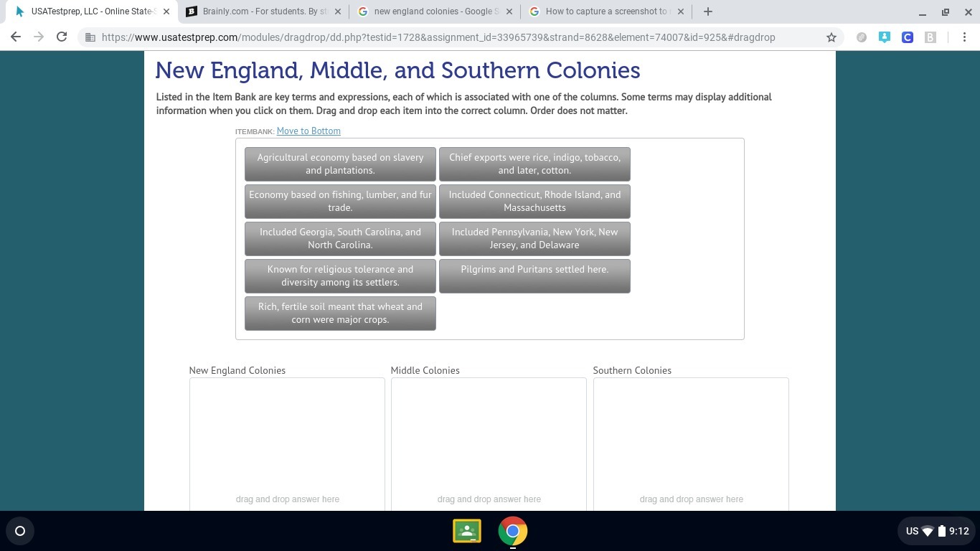
Task: Click the 'Middle Colonies' column label
Action: [425, 370]
